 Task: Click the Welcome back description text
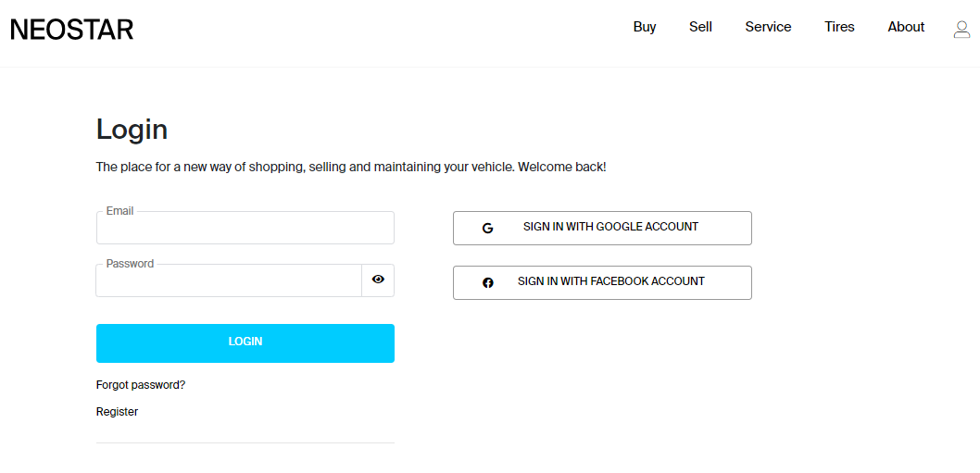(351, 168)
